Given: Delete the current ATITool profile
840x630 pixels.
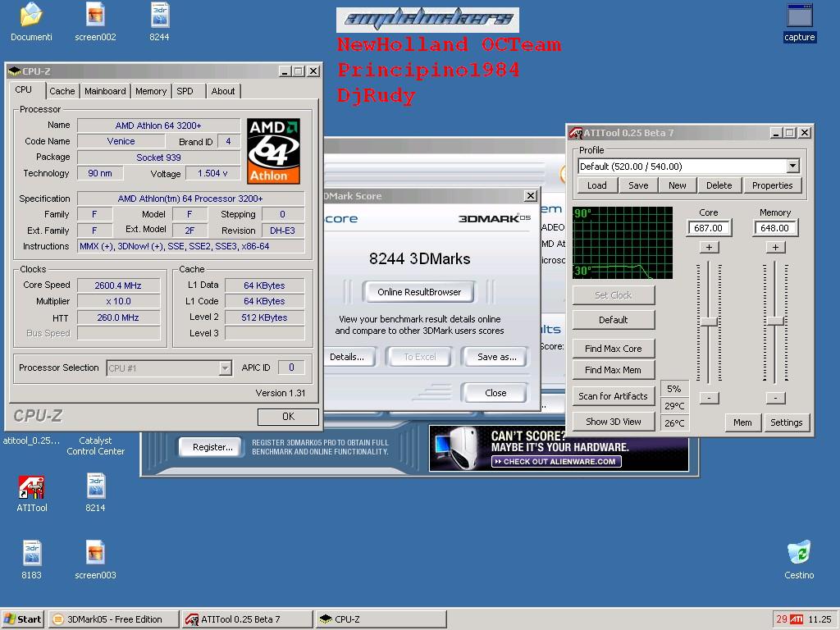Looking at the screenshot, I should click(x=719, y=185).
